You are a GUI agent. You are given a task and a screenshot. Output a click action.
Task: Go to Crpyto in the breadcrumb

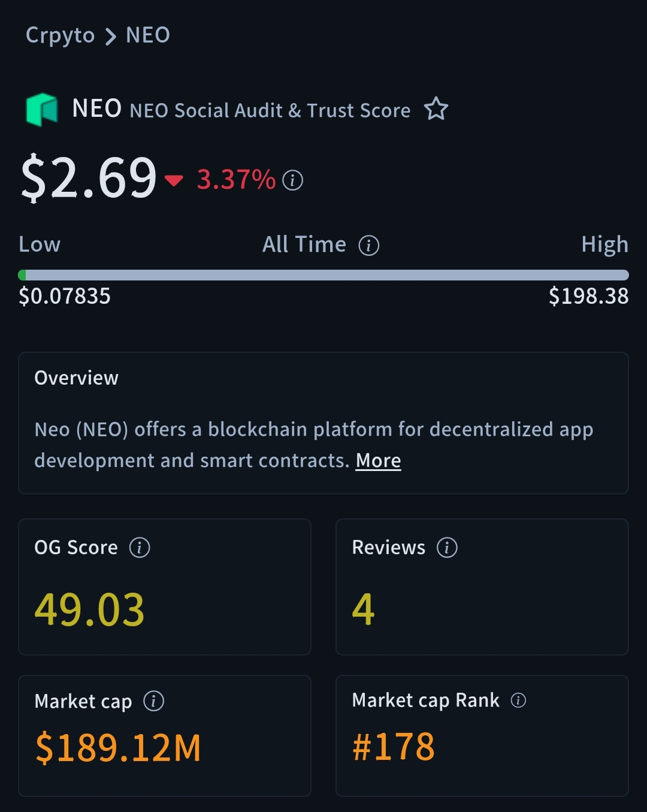(60, 35)
